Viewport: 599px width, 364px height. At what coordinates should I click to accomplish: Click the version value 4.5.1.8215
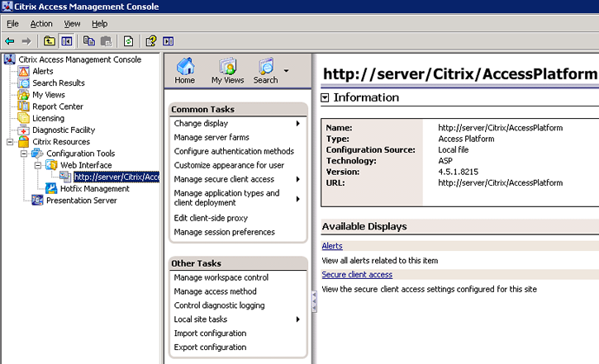tap(458, 172)
